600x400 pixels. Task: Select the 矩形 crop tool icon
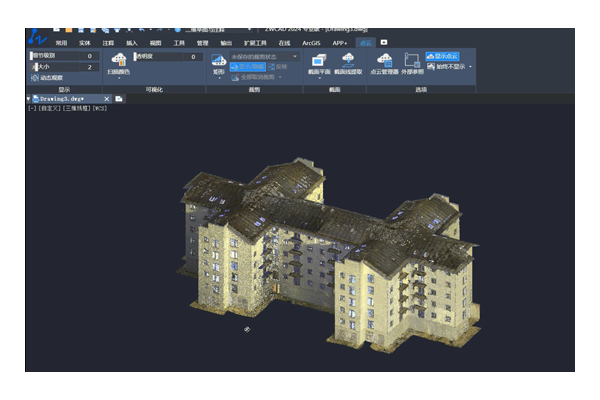click(219, 60)
